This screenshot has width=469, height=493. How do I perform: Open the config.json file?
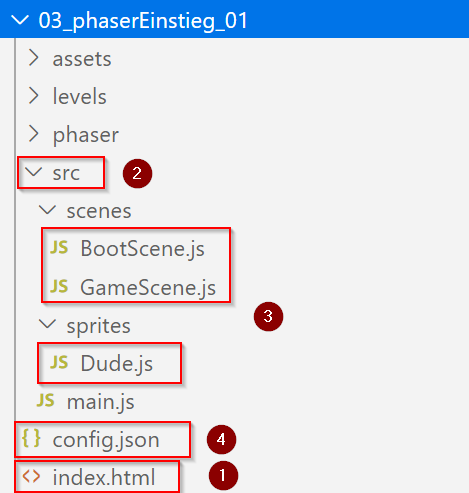91,439
